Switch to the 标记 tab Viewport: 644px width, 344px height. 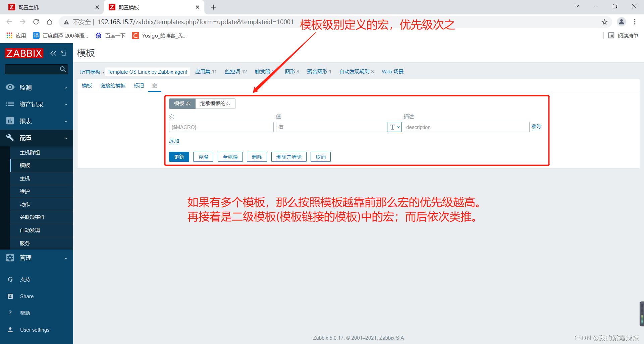[139, 86]
